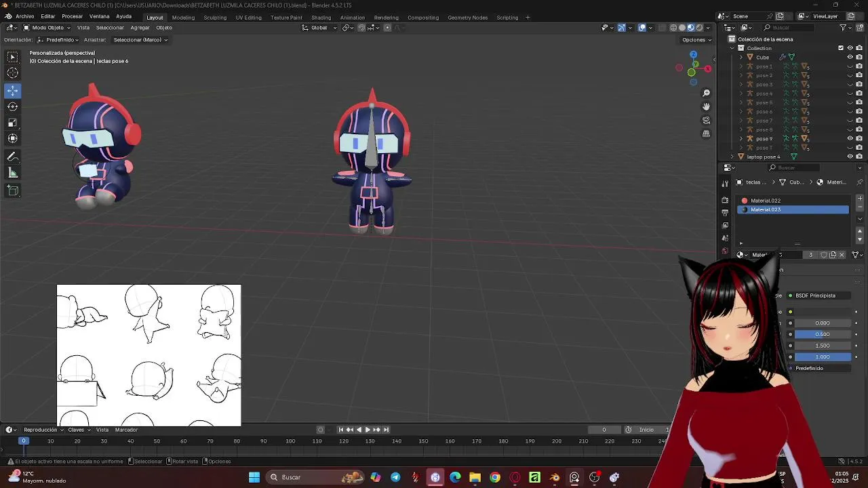Open the Marcador timeline menu
868x488 pixels.
point(126,430)
